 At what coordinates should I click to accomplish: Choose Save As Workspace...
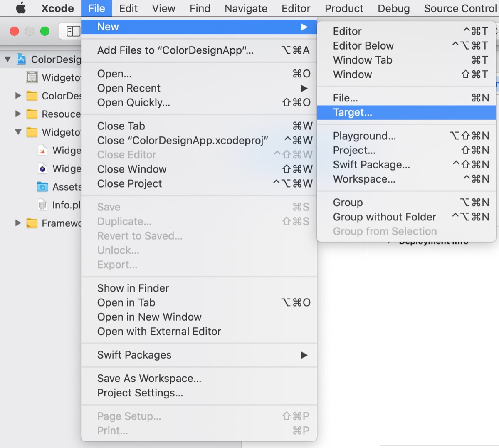(x=199, y=379)
